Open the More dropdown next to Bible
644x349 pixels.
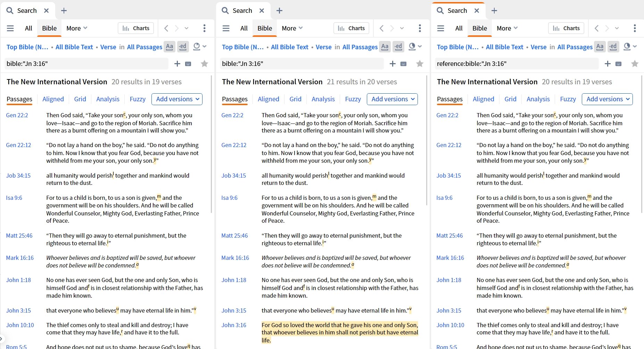[76, 28]
